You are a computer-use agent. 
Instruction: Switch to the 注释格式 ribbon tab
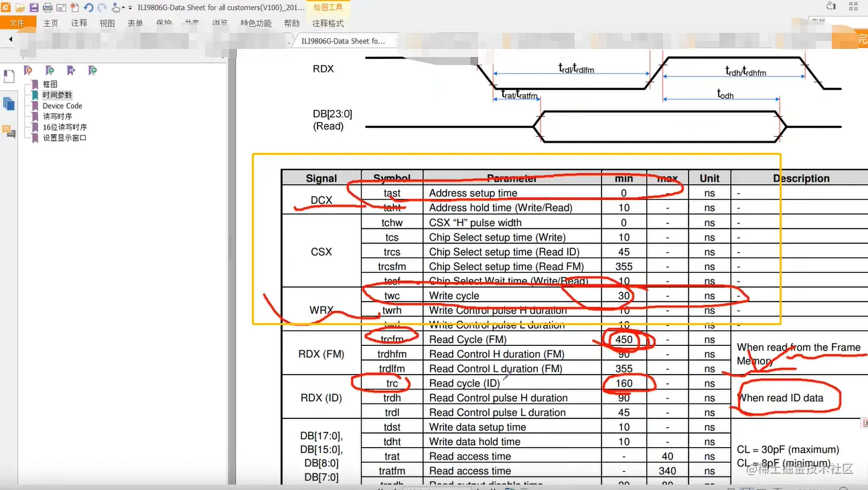click(328, 23)
